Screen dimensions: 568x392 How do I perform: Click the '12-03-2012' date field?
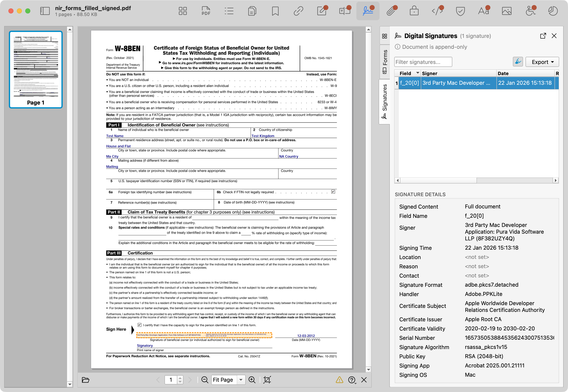point(306,335)
